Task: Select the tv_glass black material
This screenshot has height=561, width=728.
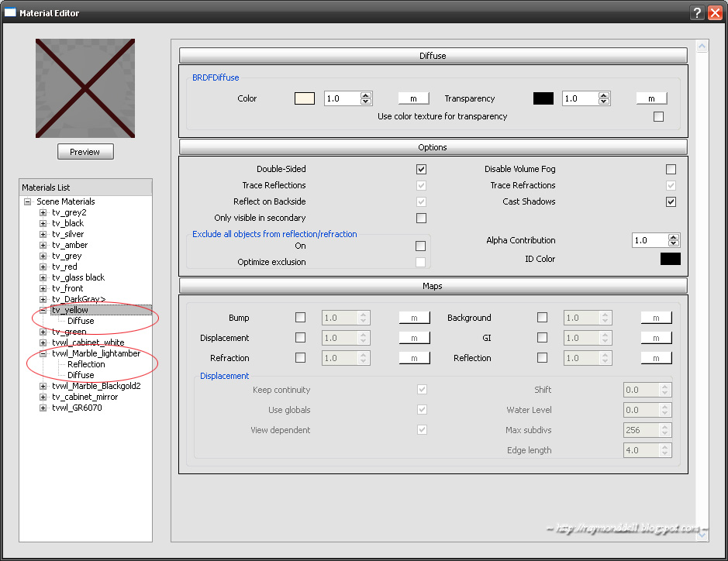Action: click(78, 277)
